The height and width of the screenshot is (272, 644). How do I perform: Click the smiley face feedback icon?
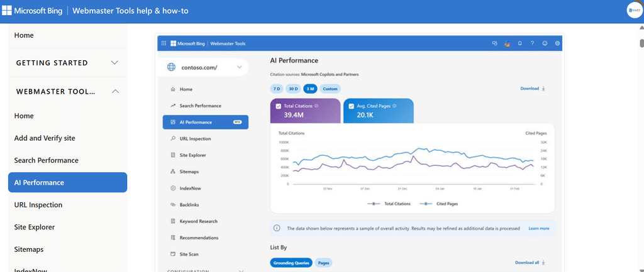click(545, 43)
